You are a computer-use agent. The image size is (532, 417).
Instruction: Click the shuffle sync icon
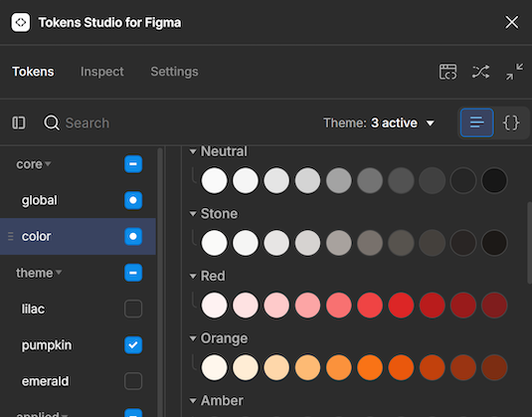pos(480,72)
